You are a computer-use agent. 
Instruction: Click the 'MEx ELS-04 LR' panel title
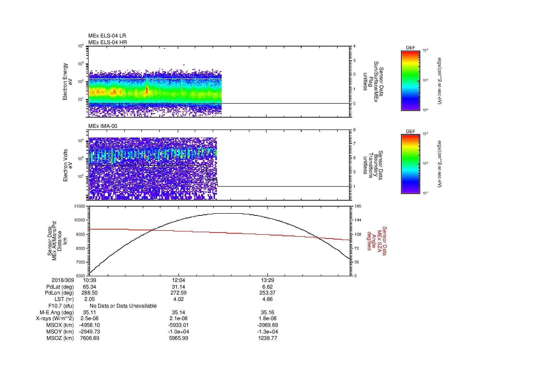click(x=107, y=36)
